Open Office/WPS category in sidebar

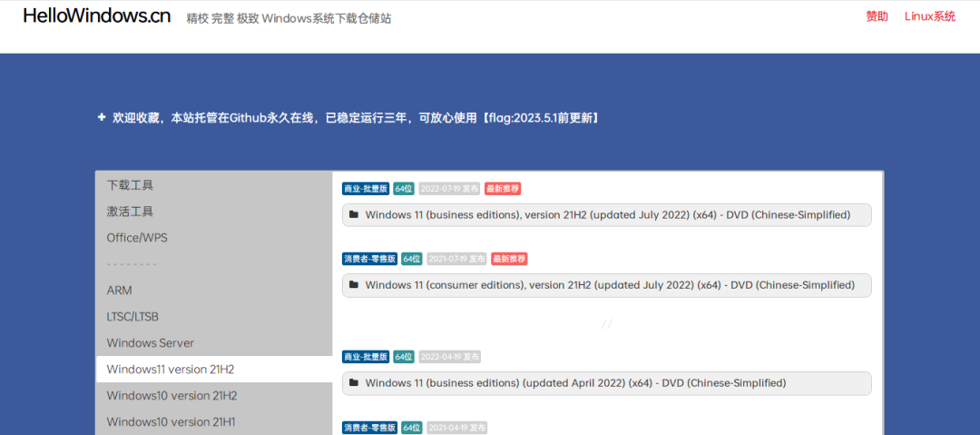(x=214, y=238)
